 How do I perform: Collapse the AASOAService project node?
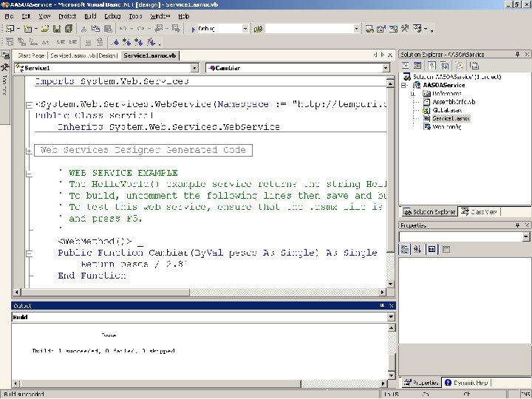click(403, 85)
